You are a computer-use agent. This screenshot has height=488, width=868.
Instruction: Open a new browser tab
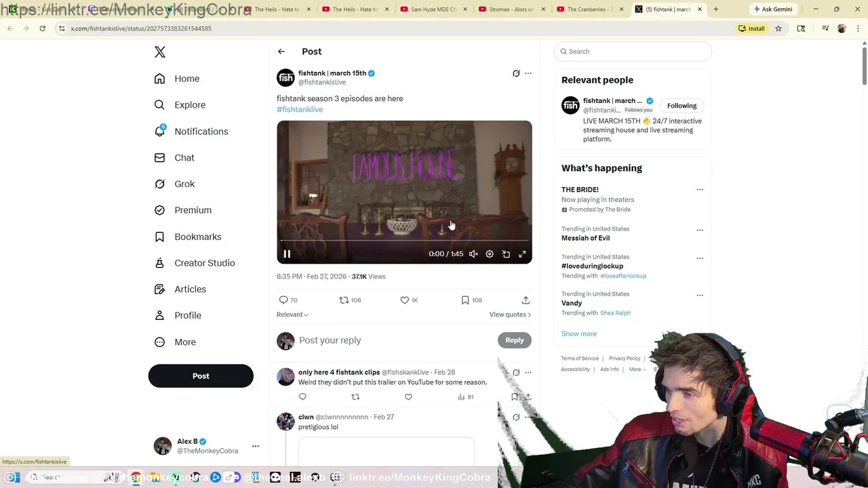[715, 9]
